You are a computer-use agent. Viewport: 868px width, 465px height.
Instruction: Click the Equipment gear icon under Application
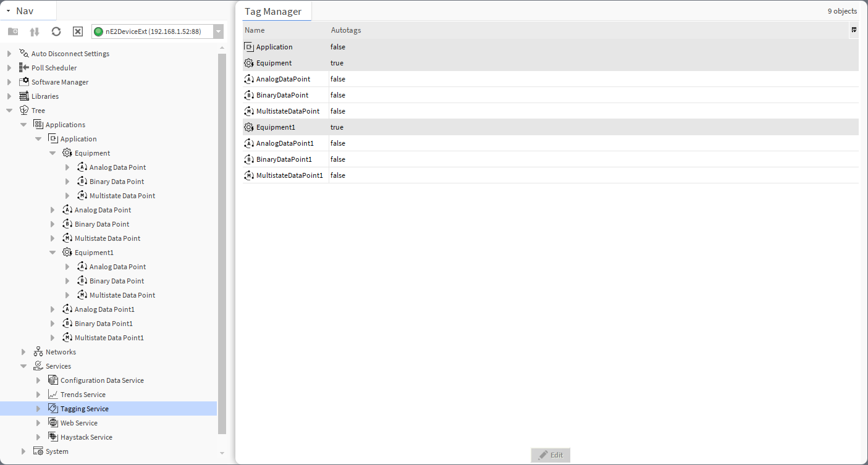tap(67, 153)
